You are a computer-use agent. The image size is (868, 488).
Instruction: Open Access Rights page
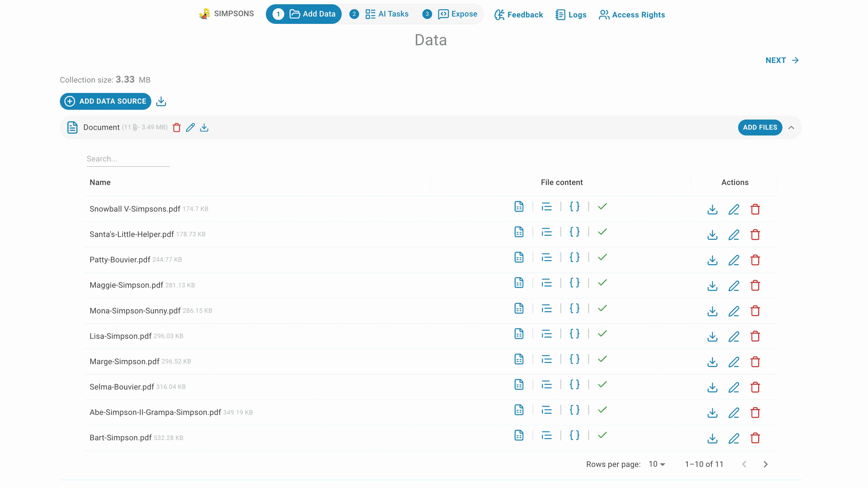632,15
